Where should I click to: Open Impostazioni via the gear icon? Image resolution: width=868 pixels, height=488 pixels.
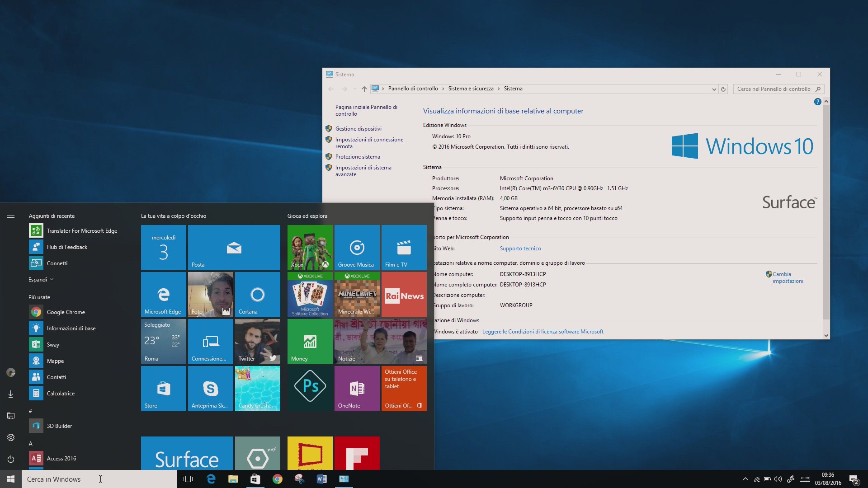pyautogui.click(x=10, y=437)
